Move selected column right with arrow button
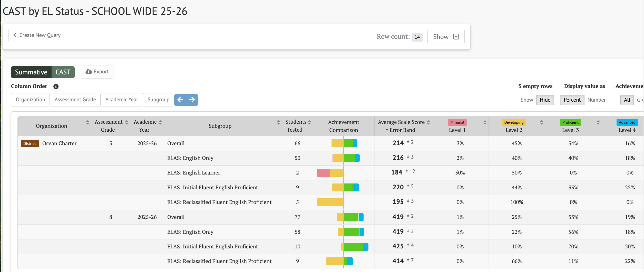This screenshot has width=644, height=272. 192,100
